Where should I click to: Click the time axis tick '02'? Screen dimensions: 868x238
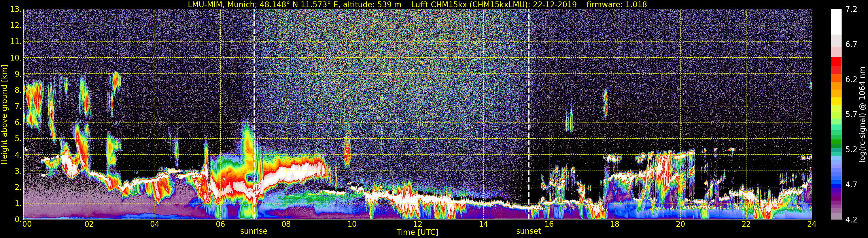click(89, 224)
